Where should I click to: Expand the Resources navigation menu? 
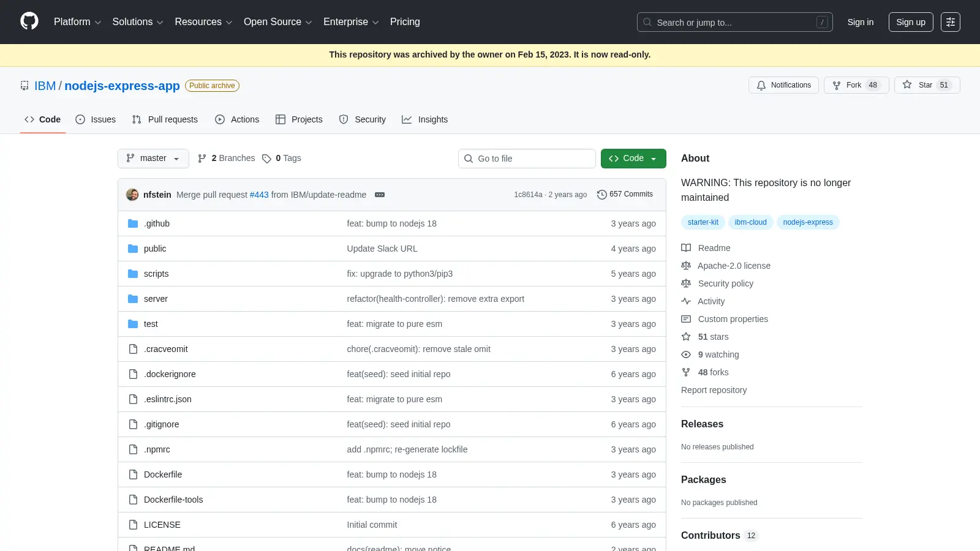pyautogui.click(x=203, y=22)
